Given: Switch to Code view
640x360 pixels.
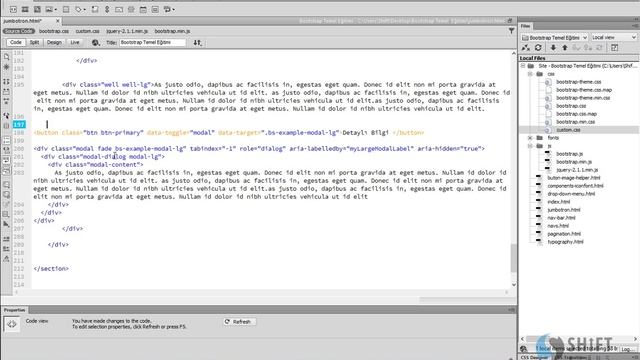Looking at the screenshot, I should (16, 42).
